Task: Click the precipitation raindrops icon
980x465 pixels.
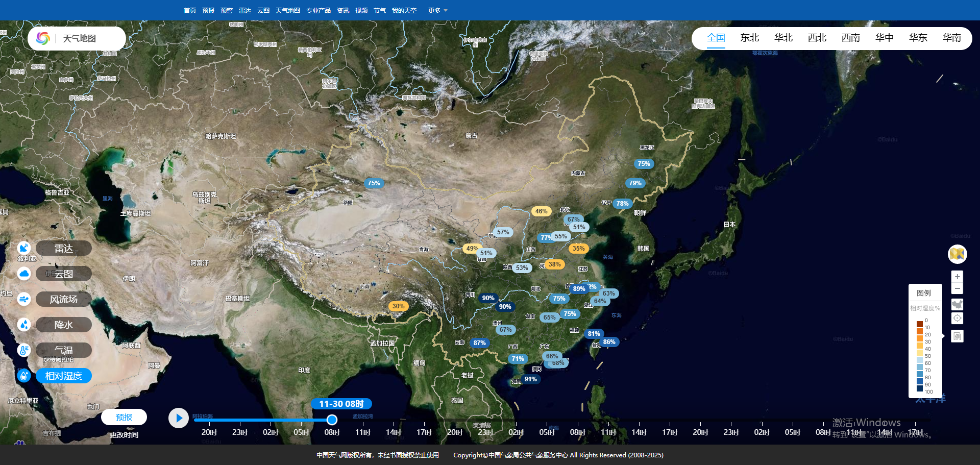Action: 24,325
